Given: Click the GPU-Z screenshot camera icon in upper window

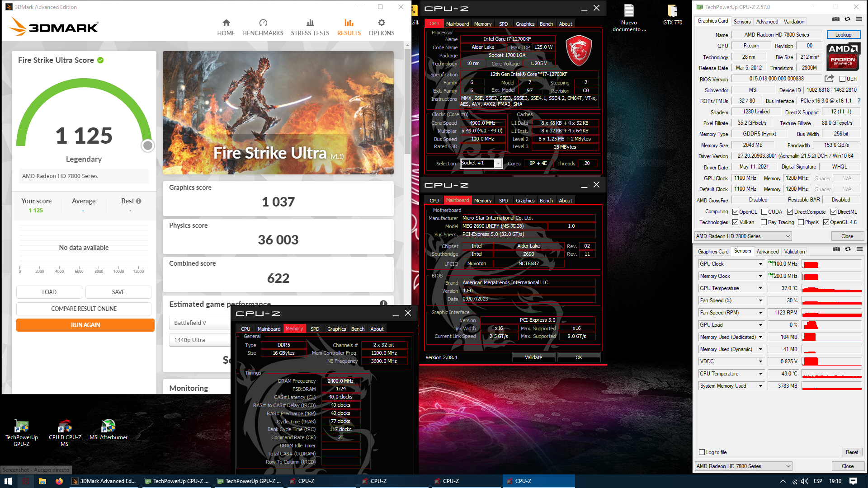Looking at the screenshot, I should (x=836, y=19).
